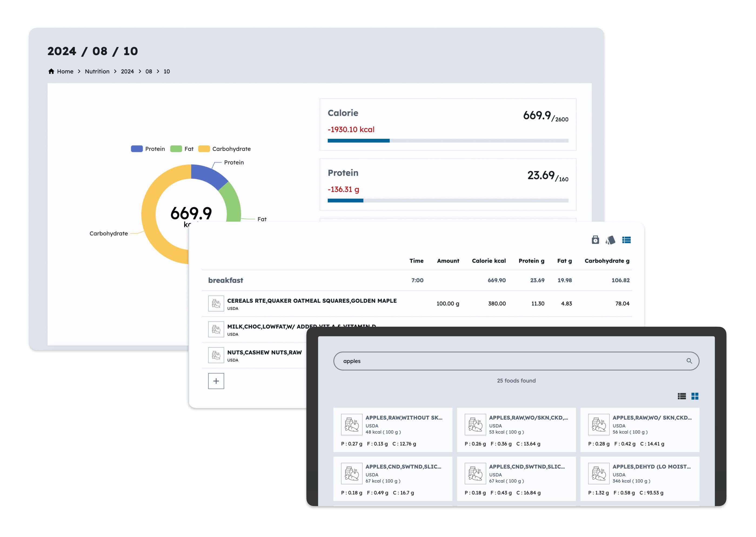This screenshot has width=756, height=537.
Task: Click the Carbohydrate g column header
Action: point(607,261)
